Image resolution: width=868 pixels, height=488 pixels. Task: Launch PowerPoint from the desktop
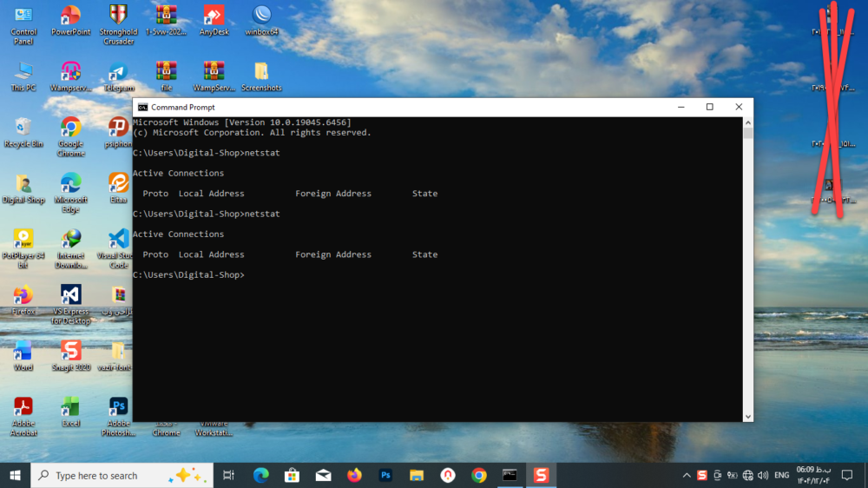coord(70,21)
